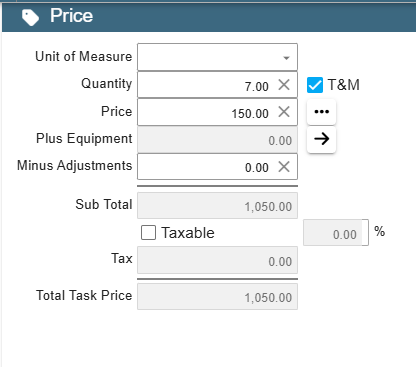
Task: Click the price tag icon in header
Action: [30, 17]
